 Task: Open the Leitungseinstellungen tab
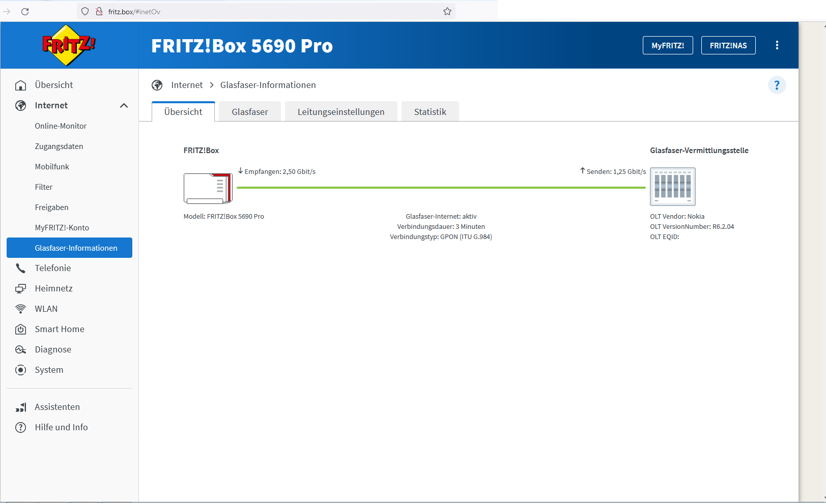[341, 112]
